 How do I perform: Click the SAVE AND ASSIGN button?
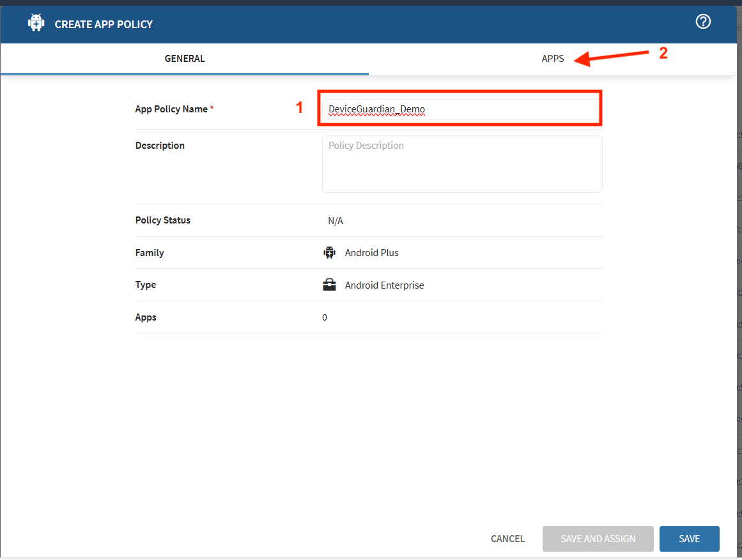(598, 539)
